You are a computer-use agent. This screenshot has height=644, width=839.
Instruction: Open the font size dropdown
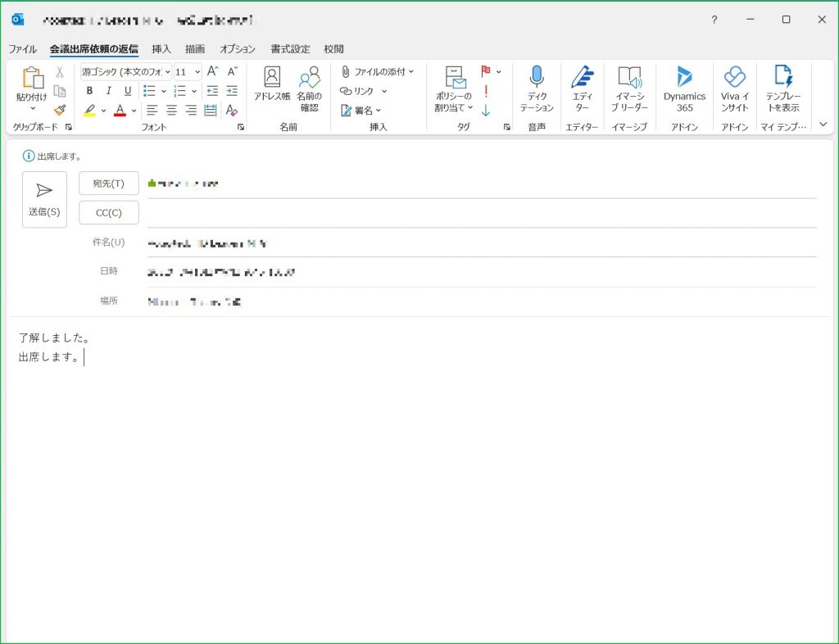[197, 71]
